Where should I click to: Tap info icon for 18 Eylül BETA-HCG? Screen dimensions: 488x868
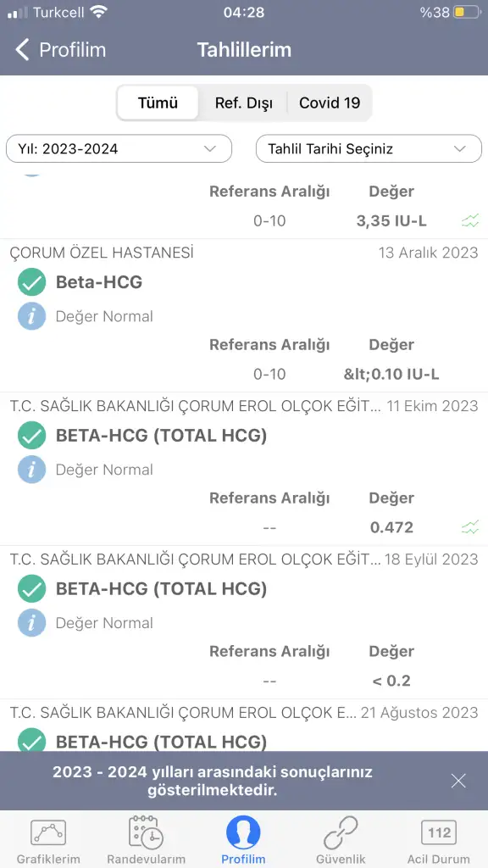point(31,623)
